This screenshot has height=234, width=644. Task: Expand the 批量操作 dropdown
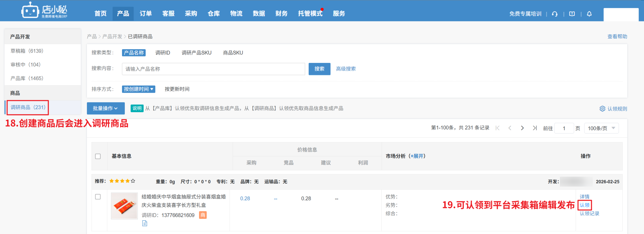point(105,108)
